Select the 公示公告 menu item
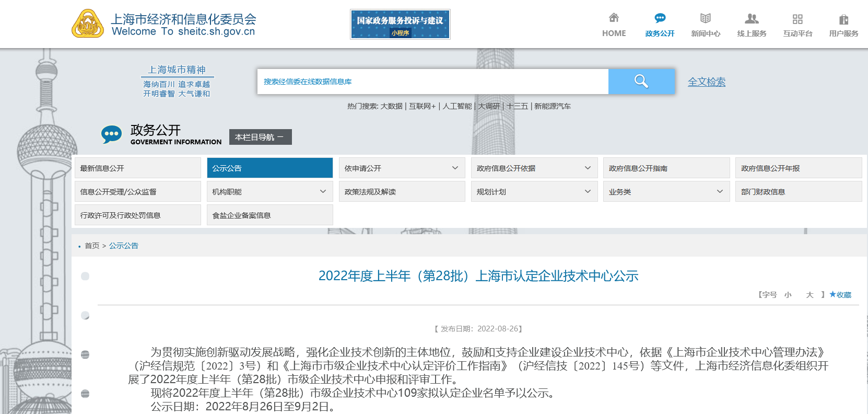 (x=269, y=168)
